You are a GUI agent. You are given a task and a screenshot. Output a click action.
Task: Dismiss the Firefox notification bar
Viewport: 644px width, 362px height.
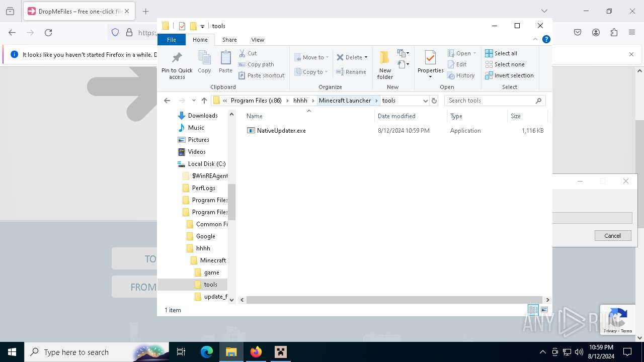coord(631,54)
